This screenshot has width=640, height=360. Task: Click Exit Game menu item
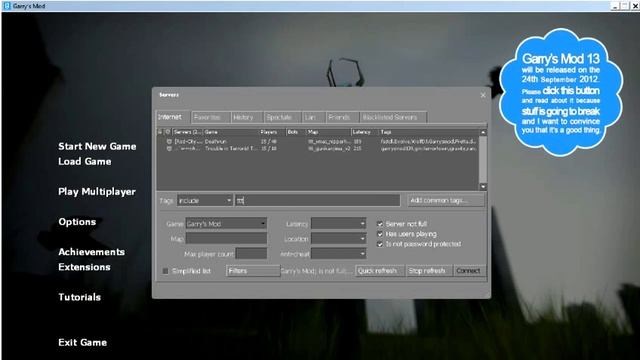click(82, 342)
